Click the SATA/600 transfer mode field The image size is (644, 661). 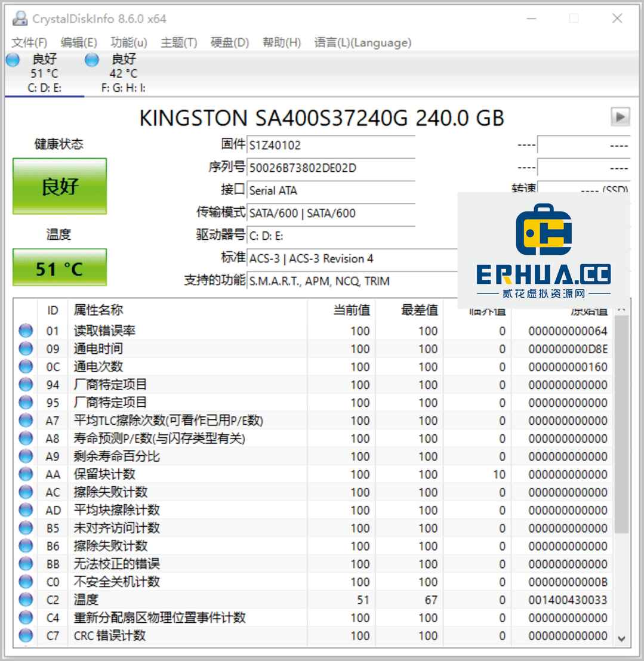pyautogui.click(x=331, y=214)
